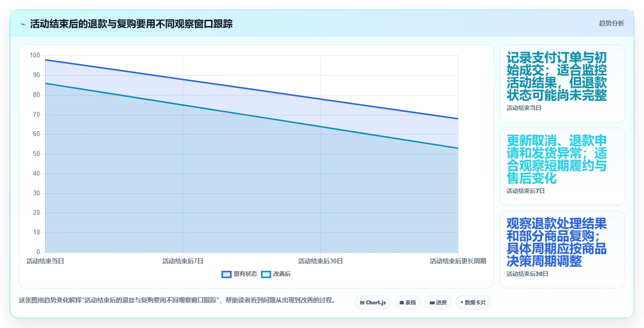Click the Chart.js tag
This screenshot has height=328, width=644.
[x=373, y=302]
